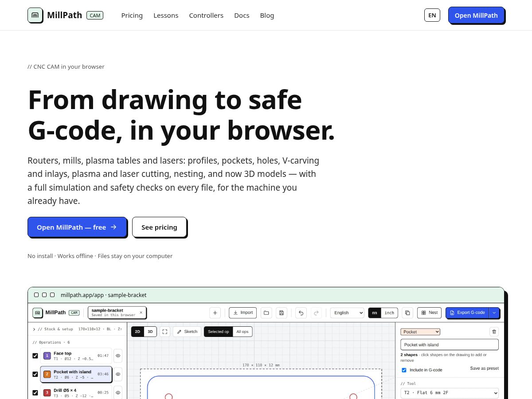Click the // Operations · 6 heading

pyautogui.click(x=51, y=342)
